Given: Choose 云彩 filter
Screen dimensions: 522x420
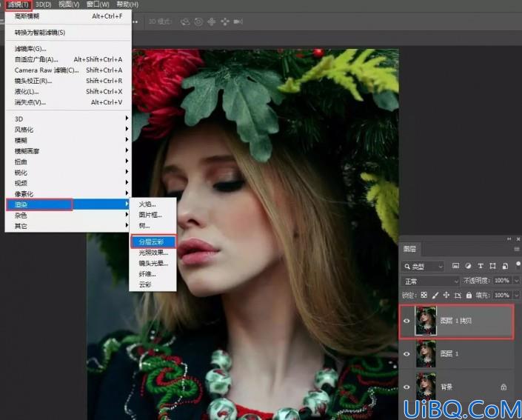Looking at the screenshot, I should pyautogui.click(x=153, y=284).
